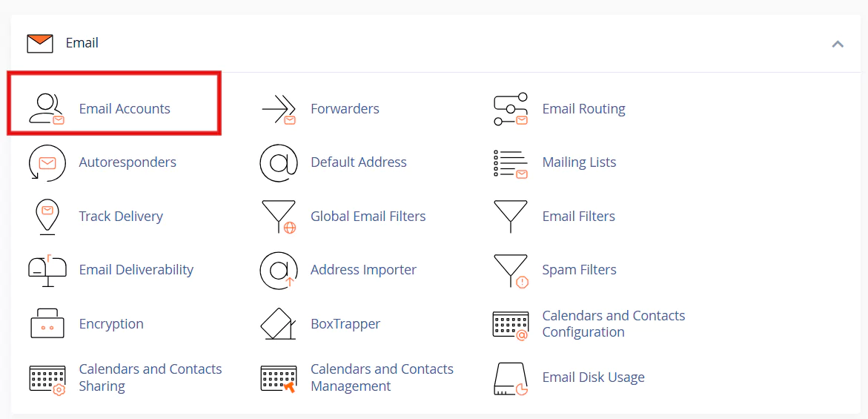
Task: Click the Email section header title
Action: pos(82,42)
